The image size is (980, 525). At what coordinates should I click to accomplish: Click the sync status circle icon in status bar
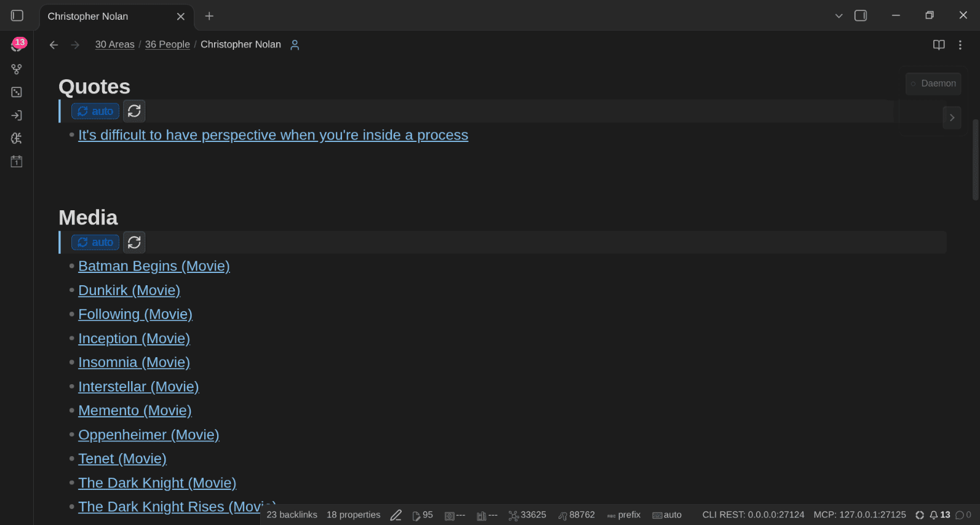click(x=920, y=515)
